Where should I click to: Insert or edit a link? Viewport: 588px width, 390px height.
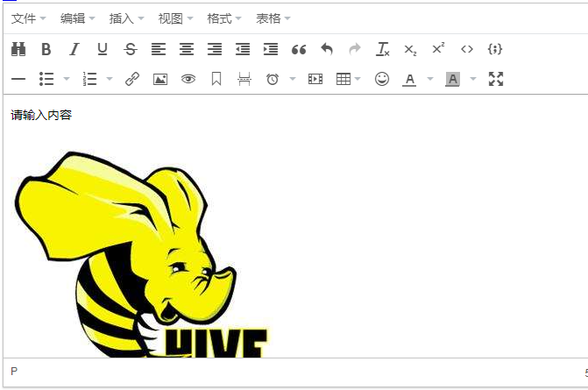132,79
